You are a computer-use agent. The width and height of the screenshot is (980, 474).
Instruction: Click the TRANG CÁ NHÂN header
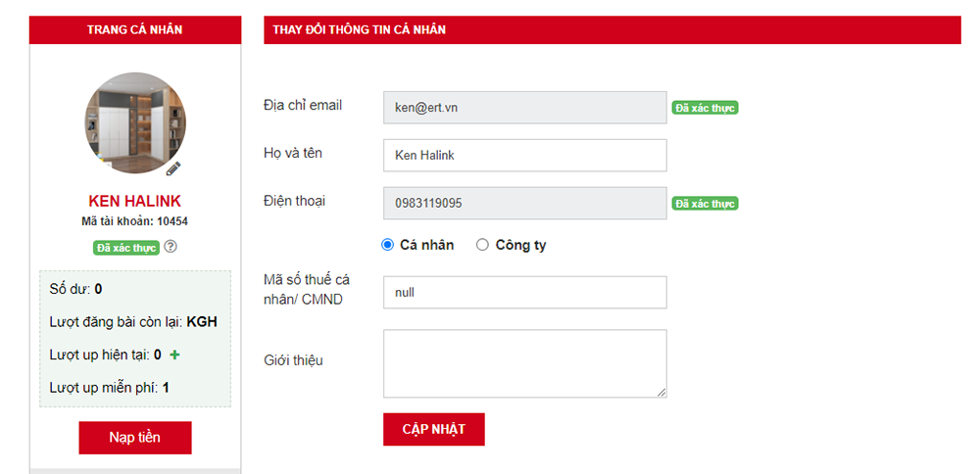coord(135,30)
